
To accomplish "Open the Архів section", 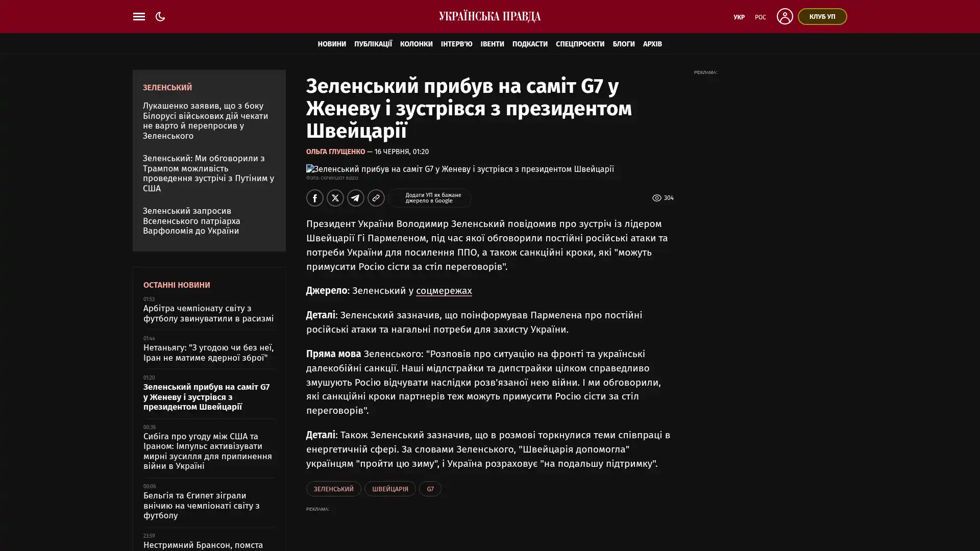I will [x=652, y=44].
